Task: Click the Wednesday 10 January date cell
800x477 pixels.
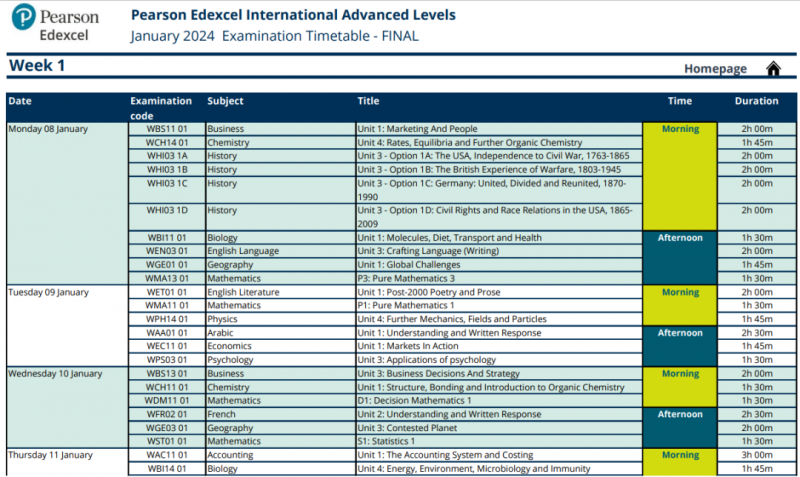Action: point(67,407)
